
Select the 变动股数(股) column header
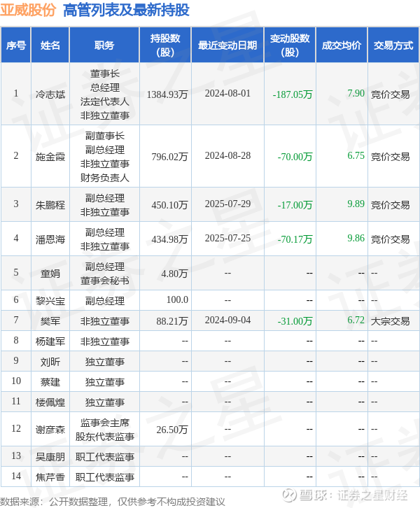tap(290, 45)
